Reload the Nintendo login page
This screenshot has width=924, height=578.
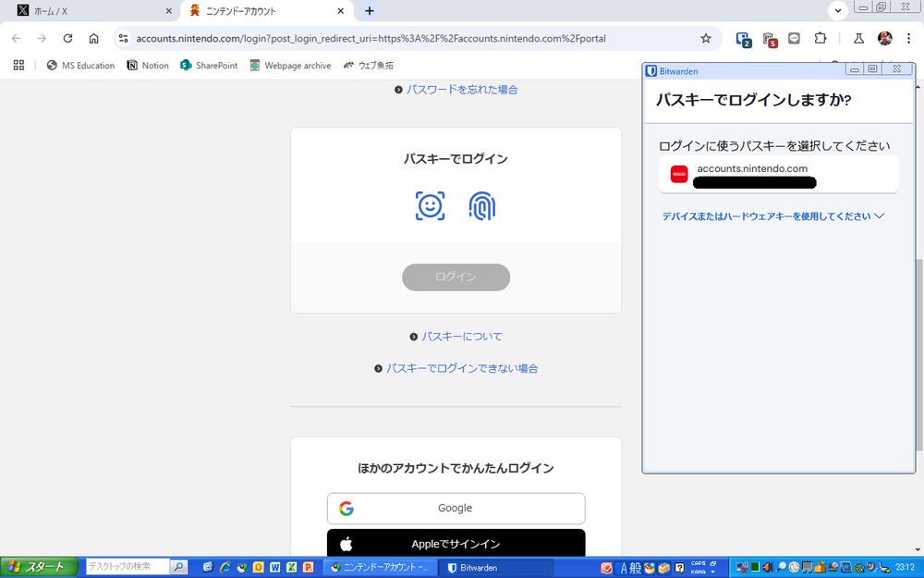67,38
